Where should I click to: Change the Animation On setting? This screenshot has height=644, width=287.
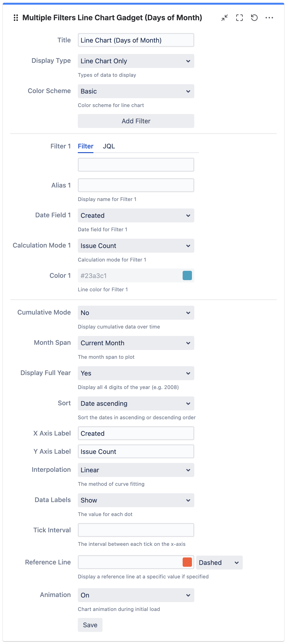[136, 595]
